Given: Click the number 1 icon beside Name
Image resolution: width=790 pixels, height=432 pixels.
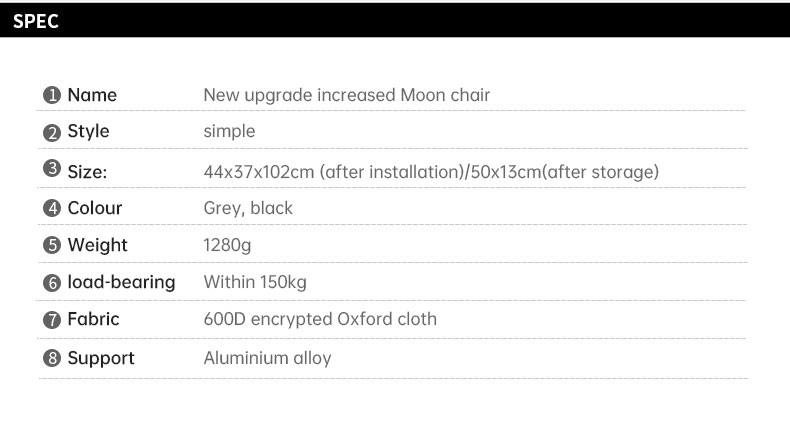Looking at the screenshot, I should (52, 96).
